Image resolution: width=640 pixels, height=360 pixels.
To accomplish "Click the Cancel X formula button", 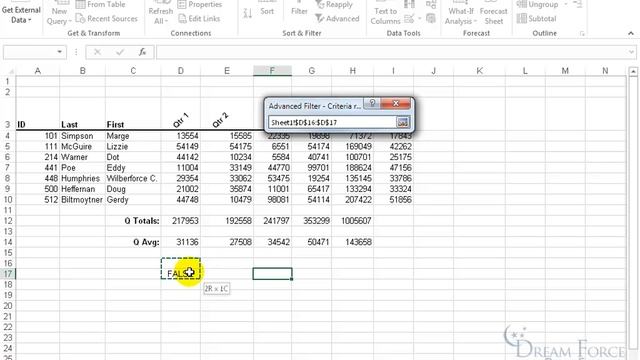I will (97, 52).
